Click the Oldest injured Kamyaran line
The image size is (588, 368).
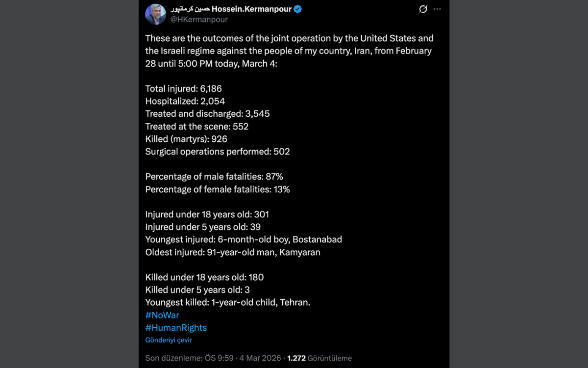[x=233, y=253]
